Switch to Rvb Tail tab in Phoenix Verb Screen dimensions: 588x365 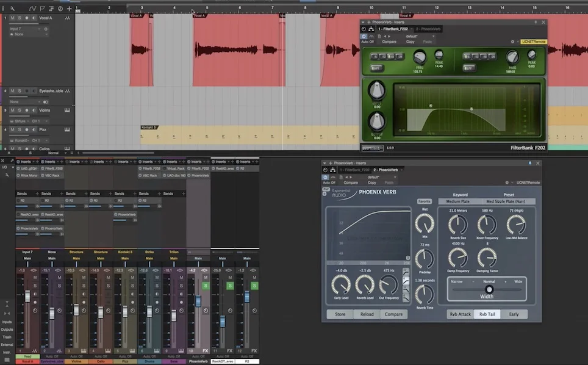(x=487, y=314)
